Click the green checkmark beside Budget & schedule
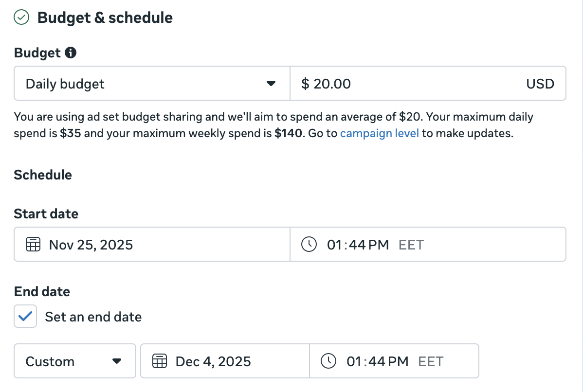583x392 pixels. coord(21,18)
